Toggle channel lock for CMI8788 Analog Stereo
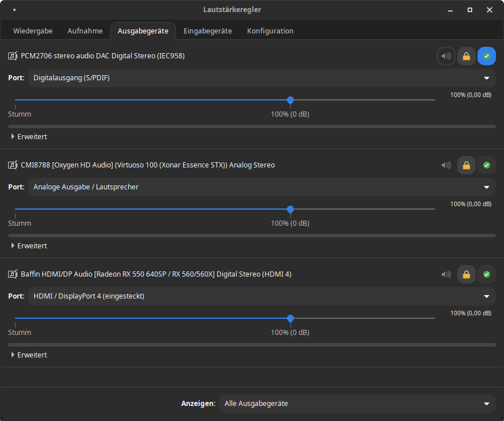The width and height of the screenshot is (504, 421). tap(466, 165)
